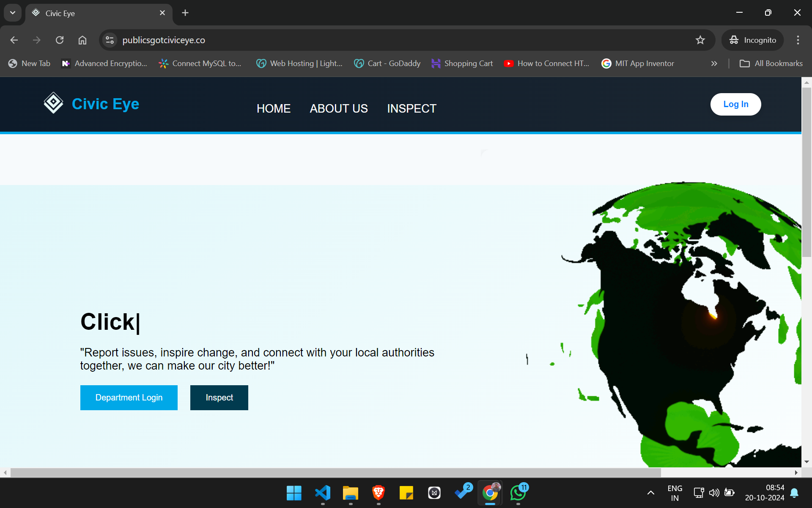Click the Department Login button
Screen dimensions: 812x508
pyautogui.click(x=129, y=398)
